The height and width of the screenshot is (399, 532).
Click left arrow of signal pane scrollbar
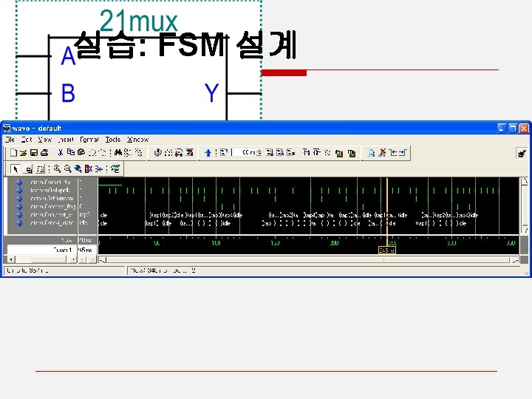click(12, 259)
